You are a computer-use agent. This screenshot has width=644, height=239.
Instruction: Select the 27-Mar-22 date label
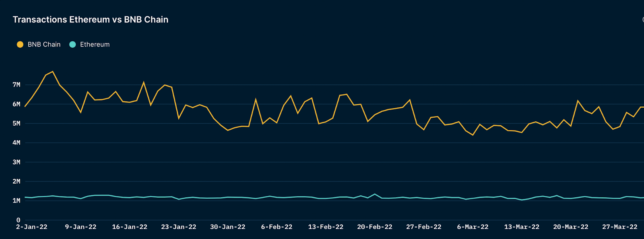click(x=620, y=227)
